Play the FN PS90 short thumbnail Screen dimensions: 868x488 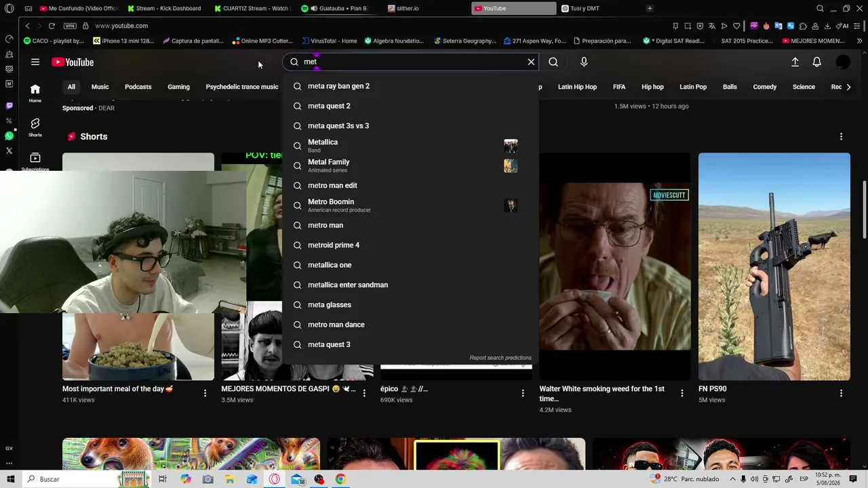(x=774, y=266)
